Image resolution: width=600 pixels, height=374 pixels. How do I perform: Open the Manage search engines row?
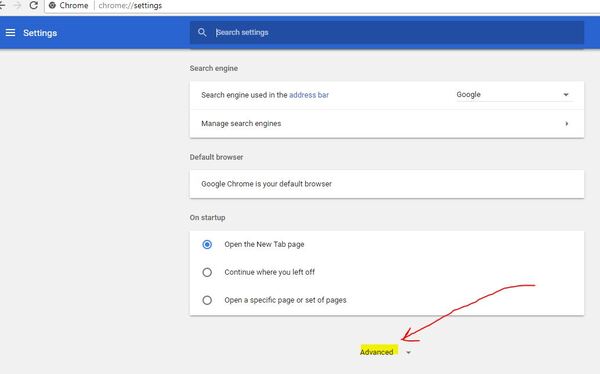pos(387,124)
